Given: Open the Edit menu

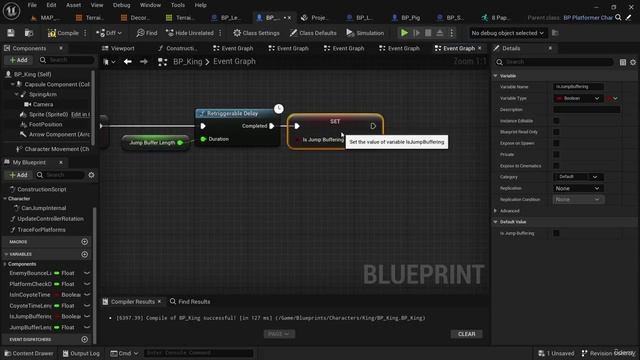Looking at the screenshot, I should point(51,5).
